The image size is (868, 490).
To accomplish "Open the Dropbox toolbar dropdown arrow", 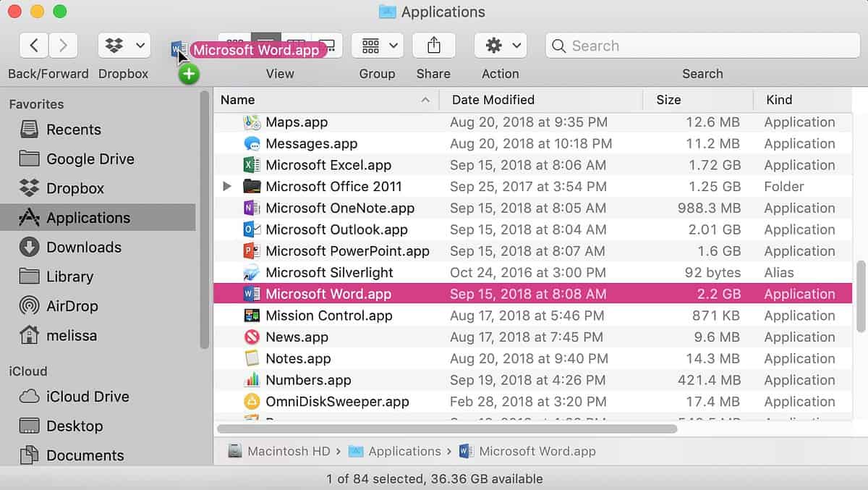I will [x=142, y=45].
